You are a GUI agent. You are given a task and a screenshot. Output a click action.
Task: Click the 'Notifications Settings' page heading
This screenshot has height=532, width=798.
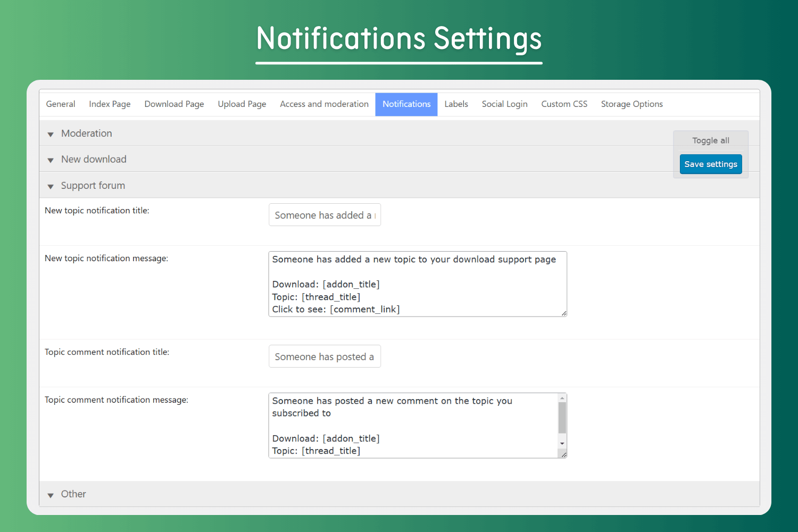tap(399, 39)
